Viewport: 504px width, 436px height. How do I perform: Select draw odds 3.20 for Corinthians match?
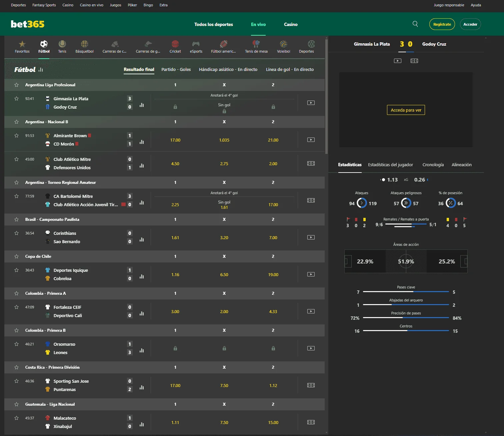[x=224, y=238]
